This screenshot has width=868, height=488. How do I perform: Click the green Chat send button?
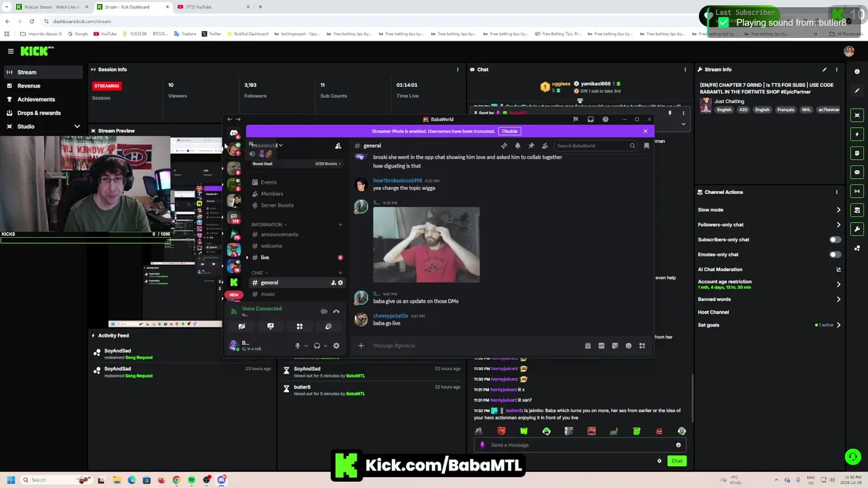(677, 461)
